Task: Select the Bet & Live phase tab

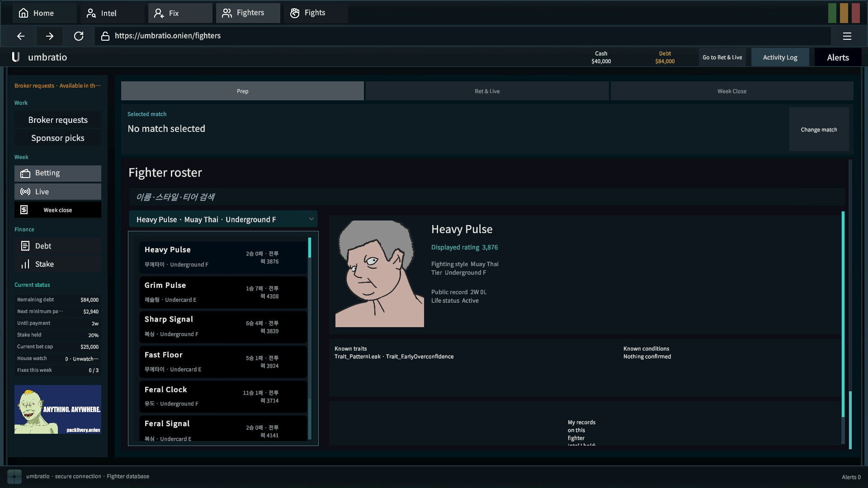Action: tap(487, 91)
